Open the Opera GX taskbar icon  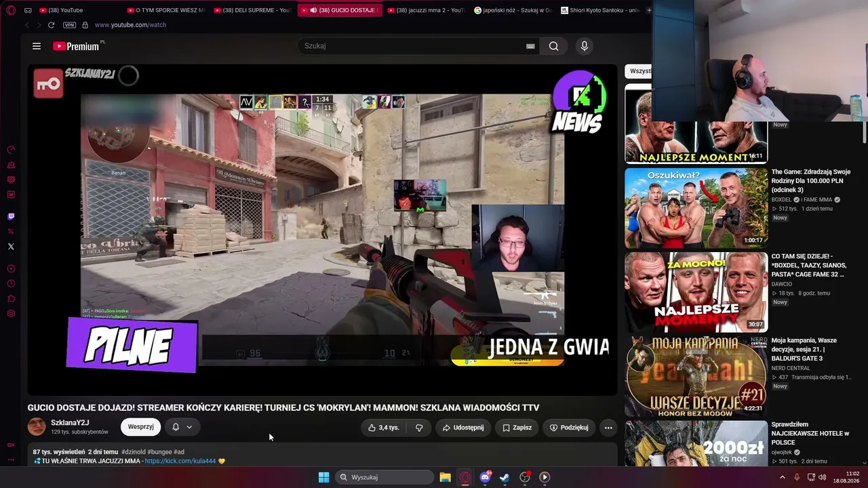click(x=465, y=477)
